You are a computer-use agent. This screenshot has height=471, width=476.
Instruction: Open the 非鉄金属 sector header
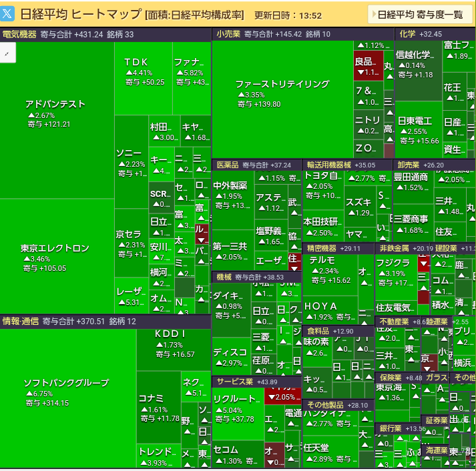403,248
